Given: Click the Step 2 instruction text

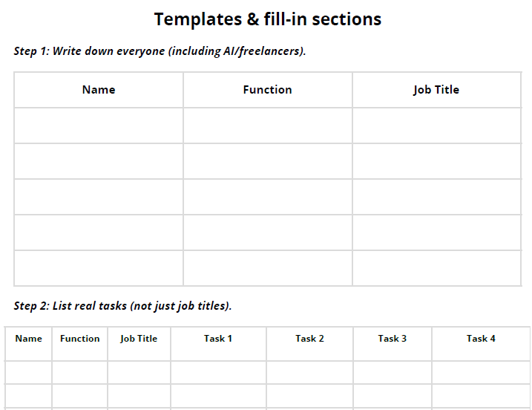Looking at the screenshot, I should 122,306.
